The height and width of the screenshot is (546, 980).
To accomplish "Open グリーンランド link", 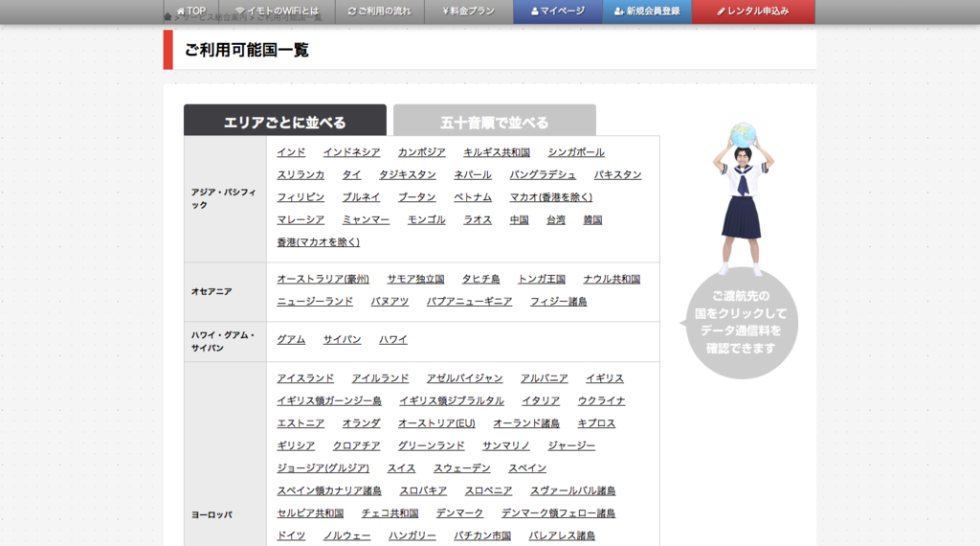I will (432, 446).
